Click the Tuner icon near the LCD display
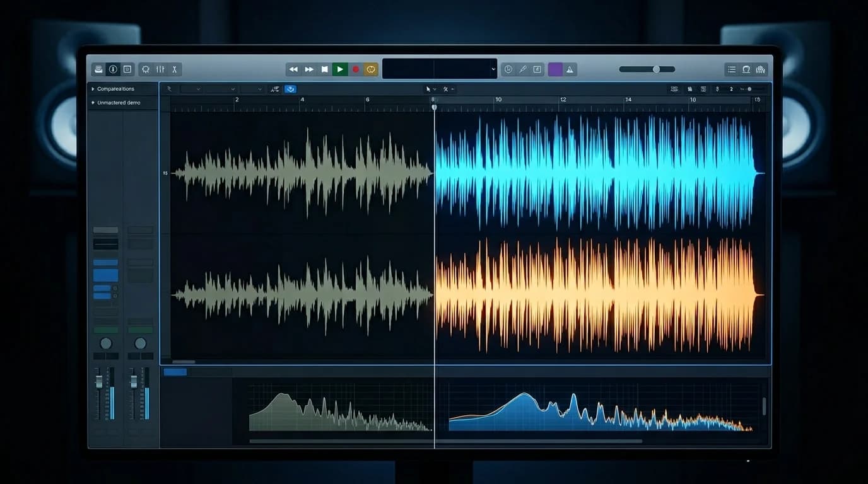Screen dimensions: 868x484 pos(522,69)
